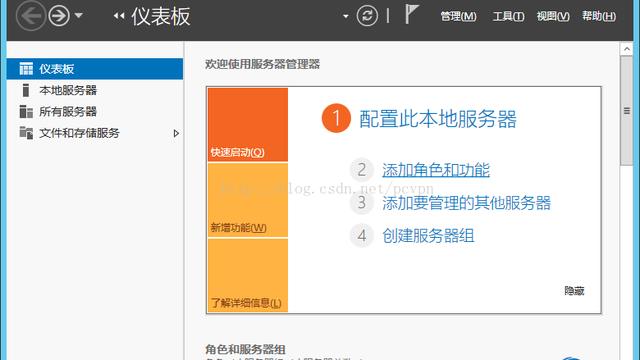
Task: Open the 视图(V) menu
Action: click(553, 16)
